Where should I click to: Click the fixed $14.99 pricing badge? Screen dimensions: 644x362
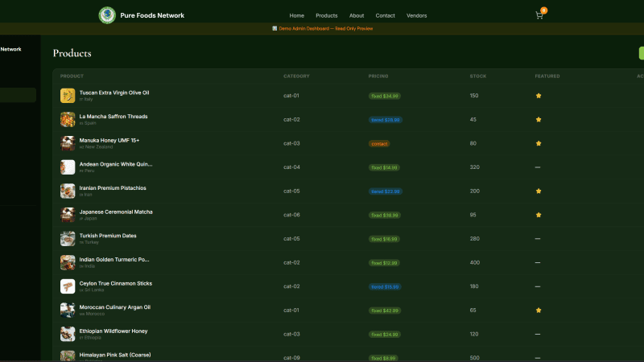pos(384,167)
